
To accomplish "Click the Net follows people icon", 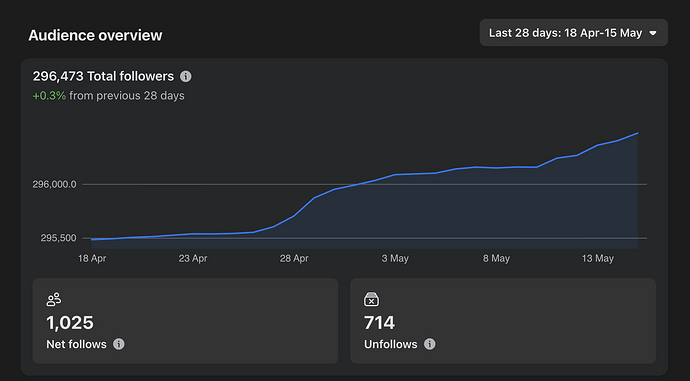I will point(54,300).
